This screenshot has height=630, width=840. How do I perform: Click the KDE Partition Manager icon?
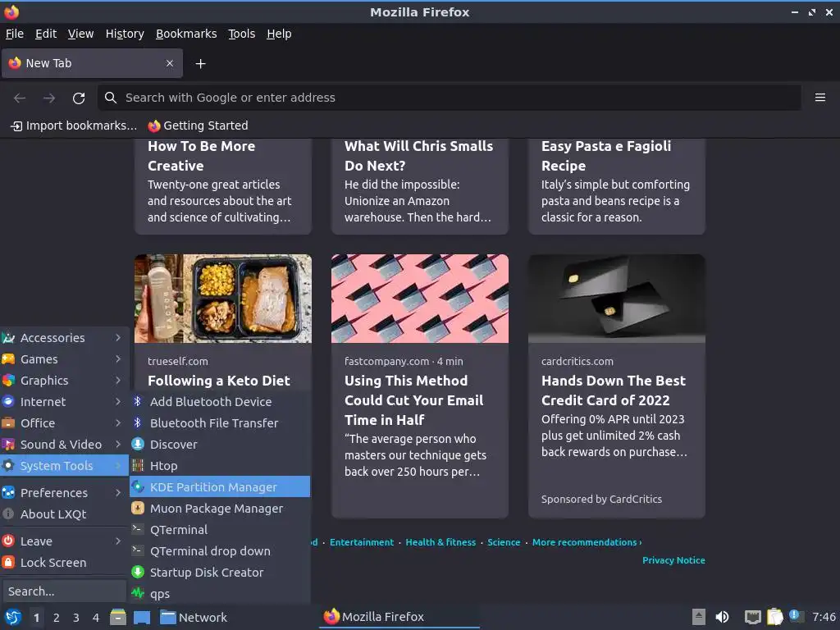[138, 487]
